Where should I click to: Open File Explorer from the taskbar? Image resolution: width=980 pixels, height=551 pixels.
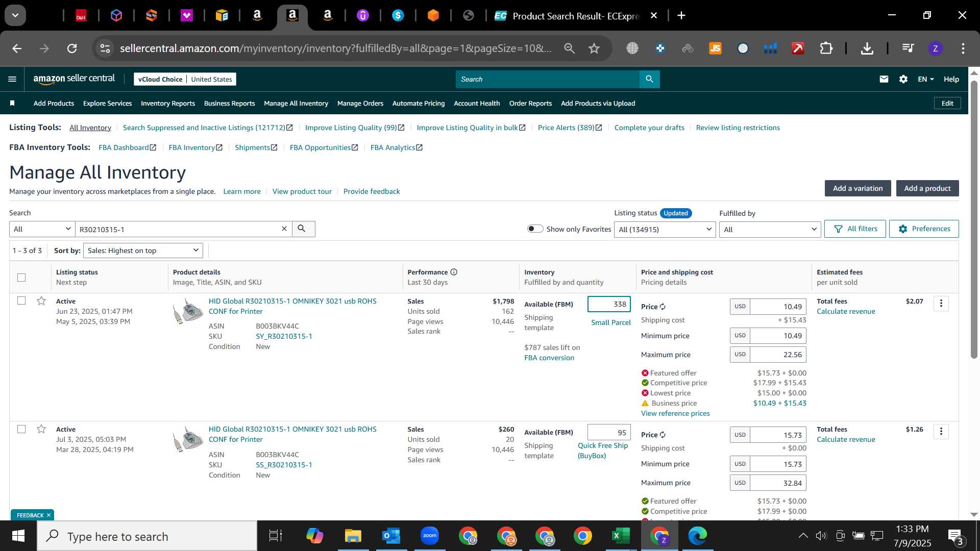coord(353,536)
